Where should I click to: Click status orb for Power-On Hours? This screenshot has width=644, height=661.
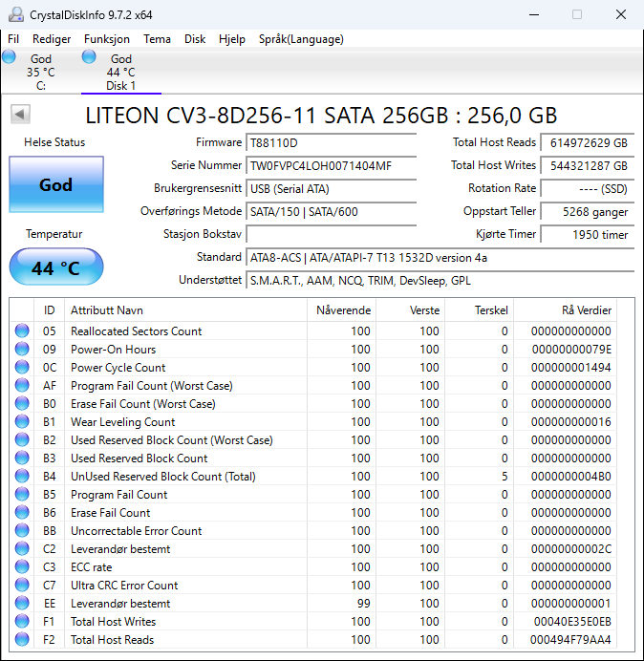(x=22, y=349)
